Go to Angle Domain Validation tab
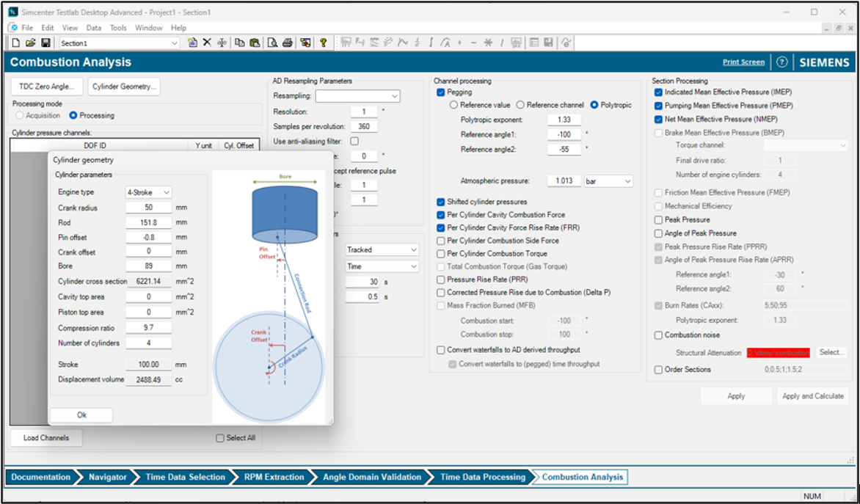The width and height of the screenshot is (860, 504). tap(372, 477)
